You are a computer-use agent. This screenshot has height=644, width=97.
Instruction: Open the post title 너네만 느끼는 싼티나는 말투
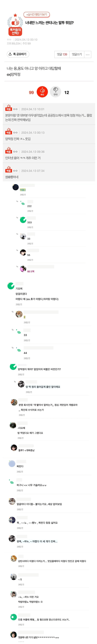[x=49, y=23]
